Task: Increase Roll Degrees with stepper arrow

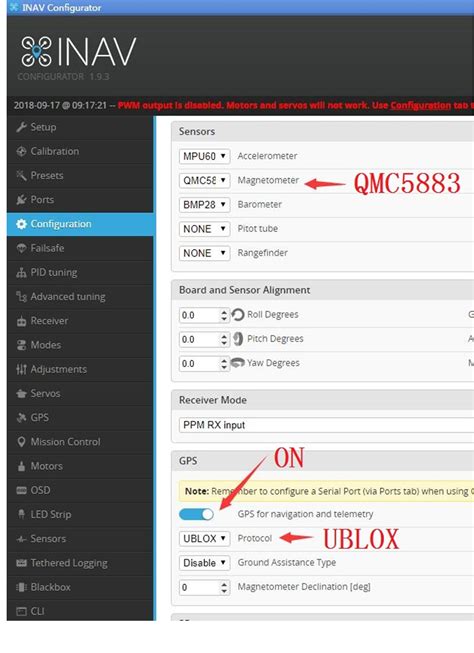Action: (224, 312)
